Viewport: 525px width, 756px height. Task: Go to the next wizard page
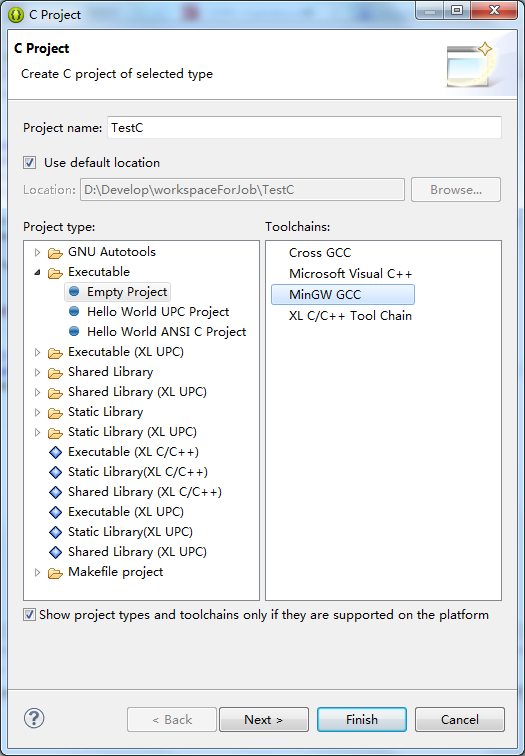264,719
